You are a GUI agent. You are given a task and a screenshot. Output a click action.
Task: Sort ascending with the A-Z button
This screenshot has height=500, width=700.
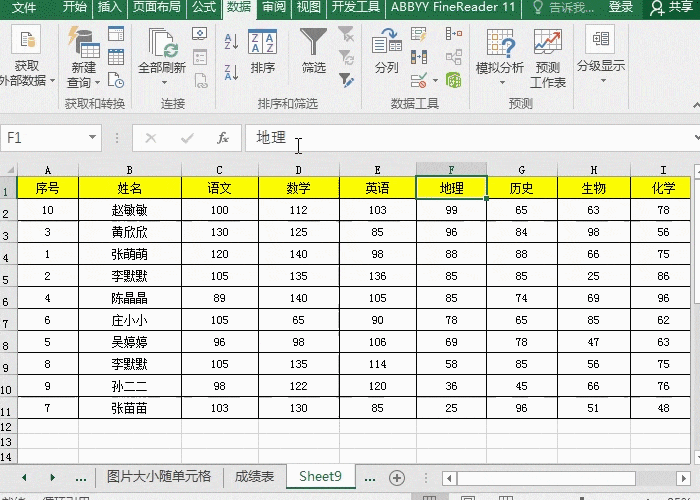(231, 41)
